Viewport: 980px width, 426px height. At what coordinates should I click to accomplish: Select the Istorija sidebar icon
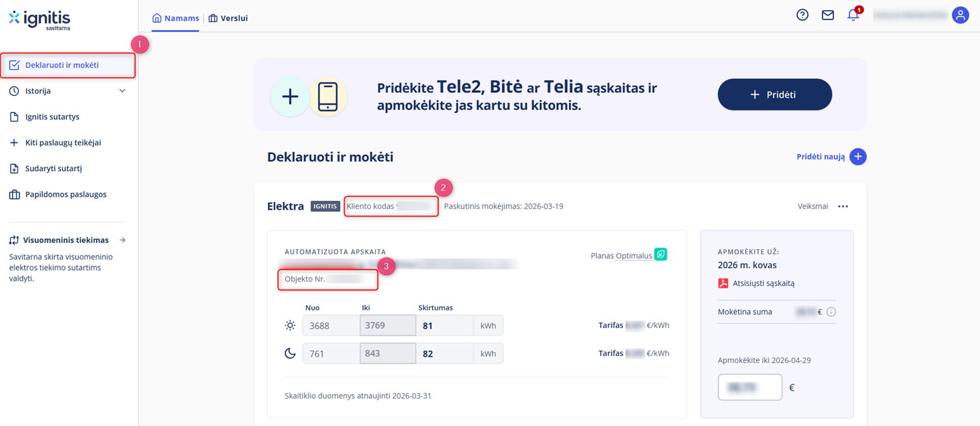point(15,90)
